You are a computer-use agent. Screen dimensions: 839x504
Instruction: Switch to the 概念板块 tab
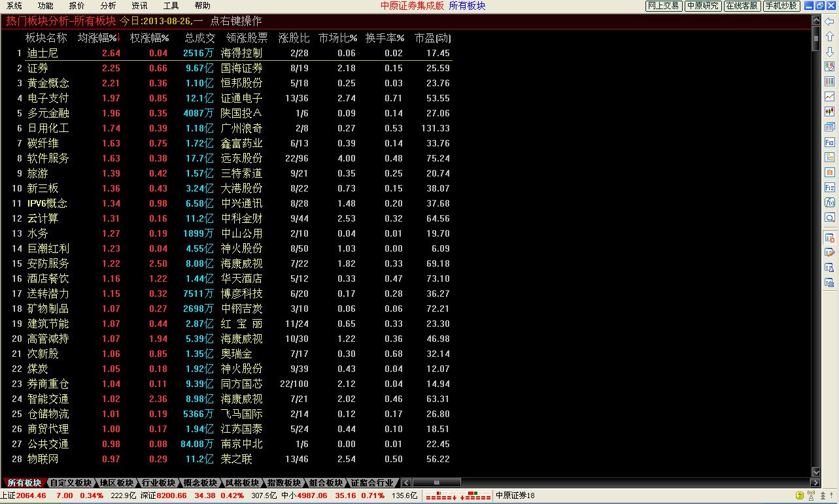coord(201,483)
